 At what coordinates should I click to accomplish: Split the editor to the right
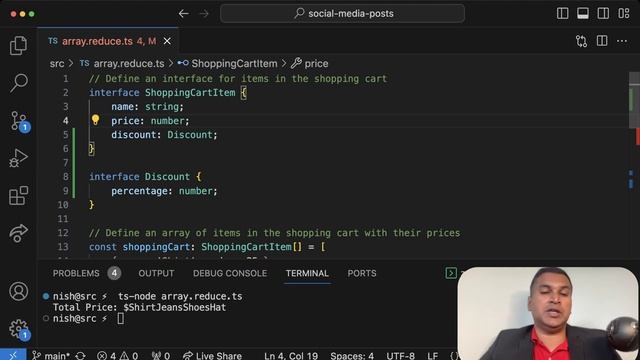pos(602,41)
